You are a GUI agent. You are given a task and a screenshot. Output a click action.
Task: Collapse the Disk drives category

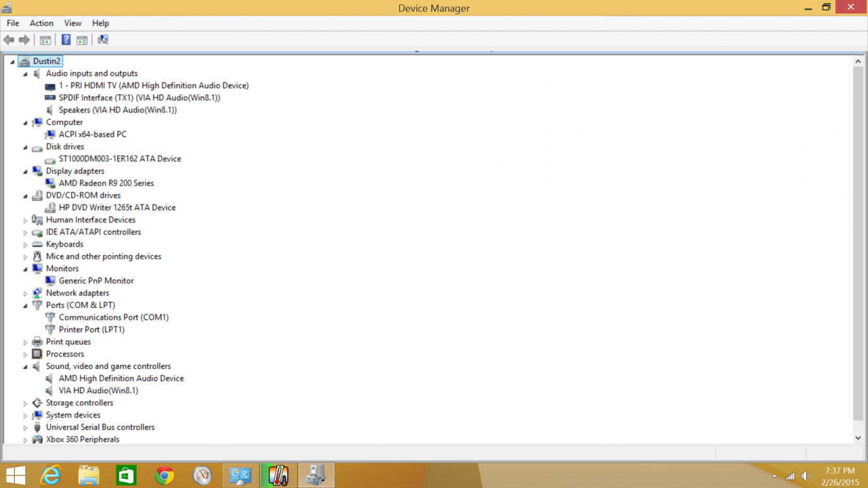click(x=25, y=147)
